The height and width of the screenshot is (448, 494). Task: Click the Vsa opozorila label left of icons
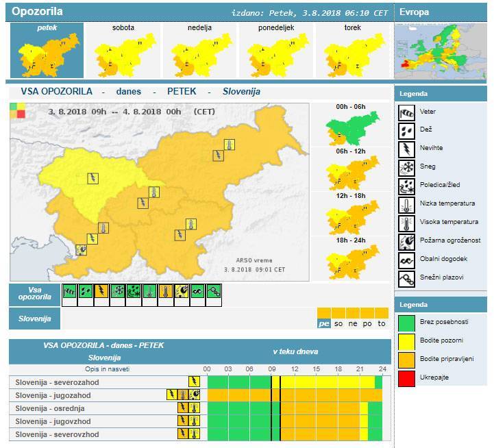[x=34, y=295]
